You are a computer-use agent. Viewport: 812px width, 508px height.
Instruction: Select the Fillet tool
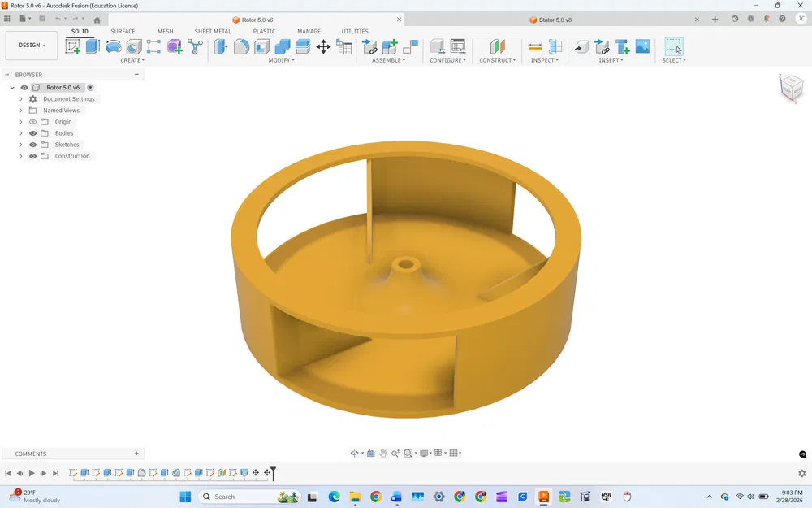click(241, 46)
